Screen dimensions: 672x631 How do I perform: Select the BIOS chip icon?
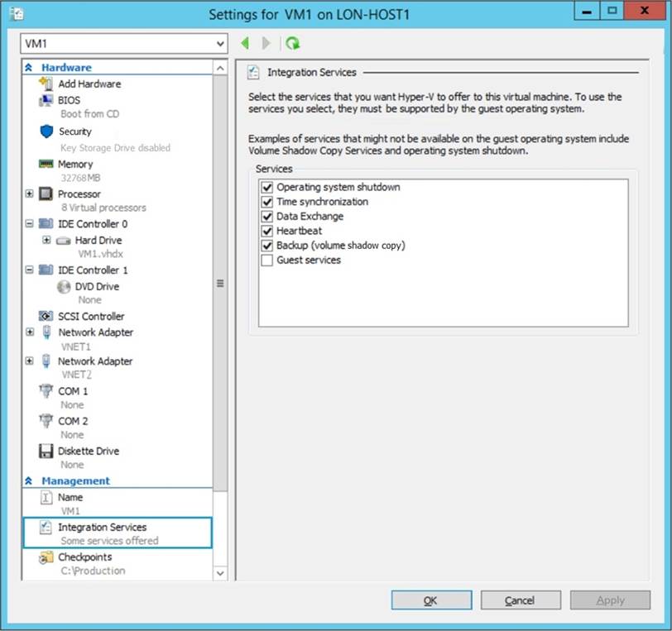[46, 100]
